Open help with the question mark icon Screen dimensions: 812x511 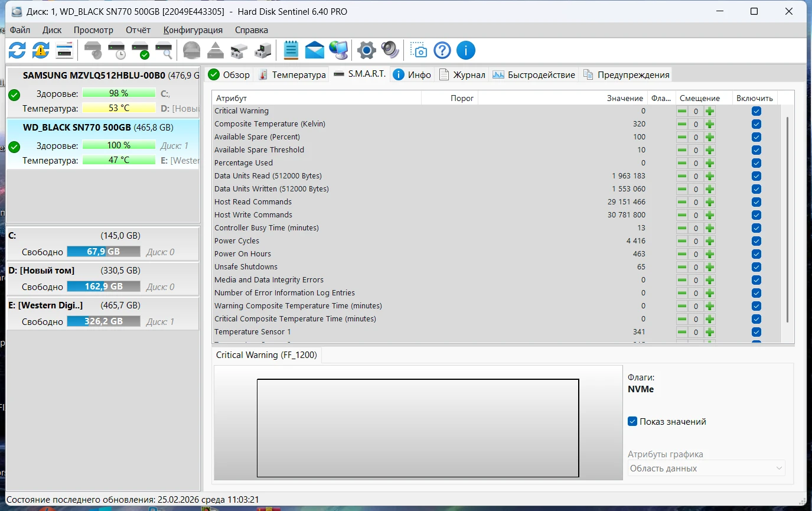click(442, 50)
